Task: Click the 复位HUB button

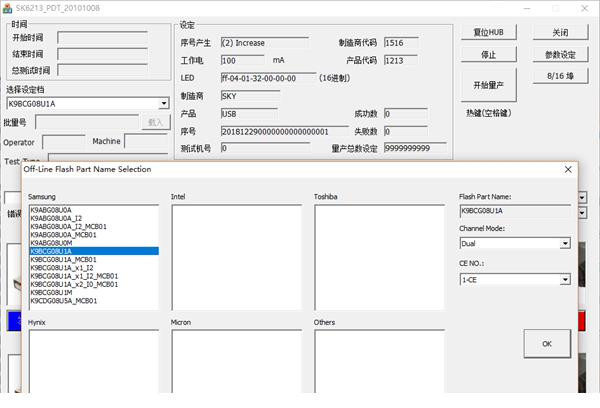Action: (489, 32)
